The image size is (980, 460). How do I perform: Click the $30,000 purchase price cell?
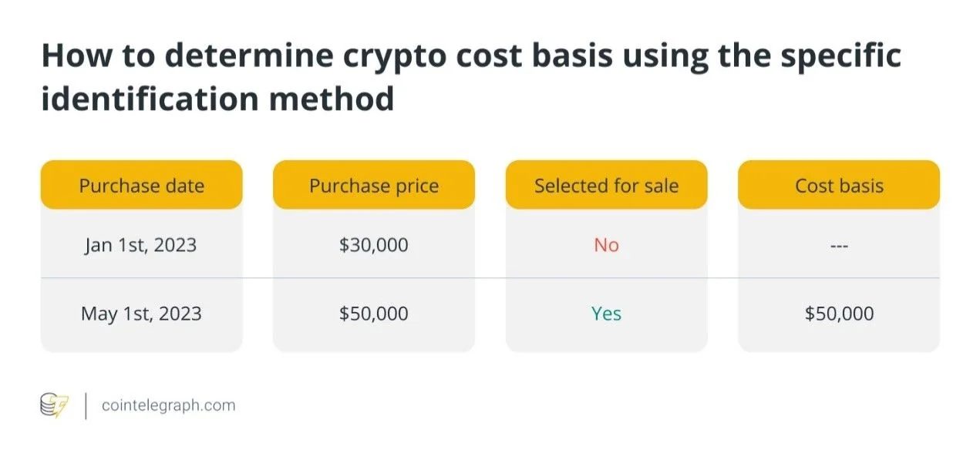[374, 245]
